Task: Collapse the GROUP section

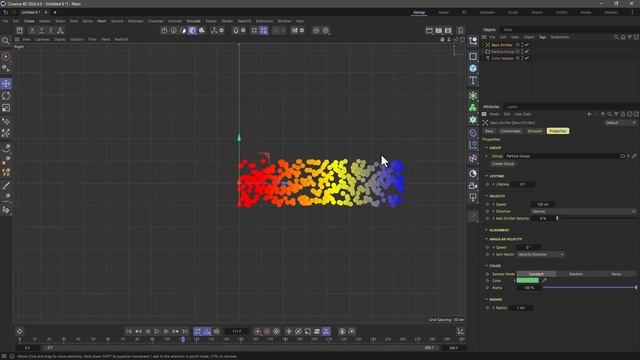Action: [x=487, y=148]
